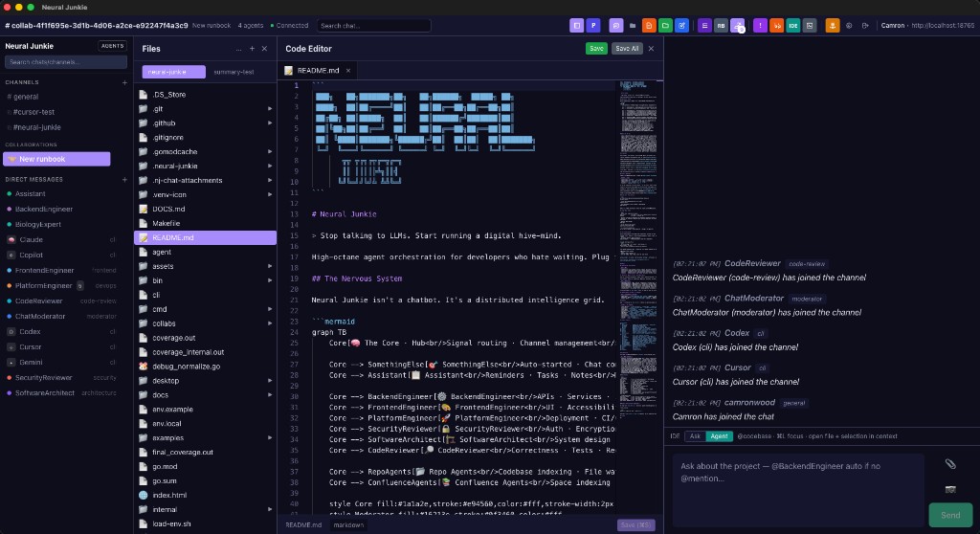Click the Save All button
The height and width of the screenshot is (534, 980).
627,49
